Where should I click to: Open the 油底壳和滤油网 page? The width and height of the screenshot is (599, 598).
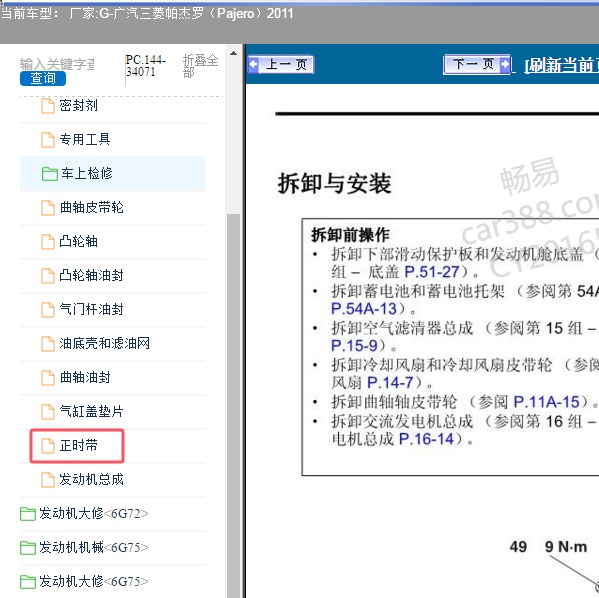(104, 344)
